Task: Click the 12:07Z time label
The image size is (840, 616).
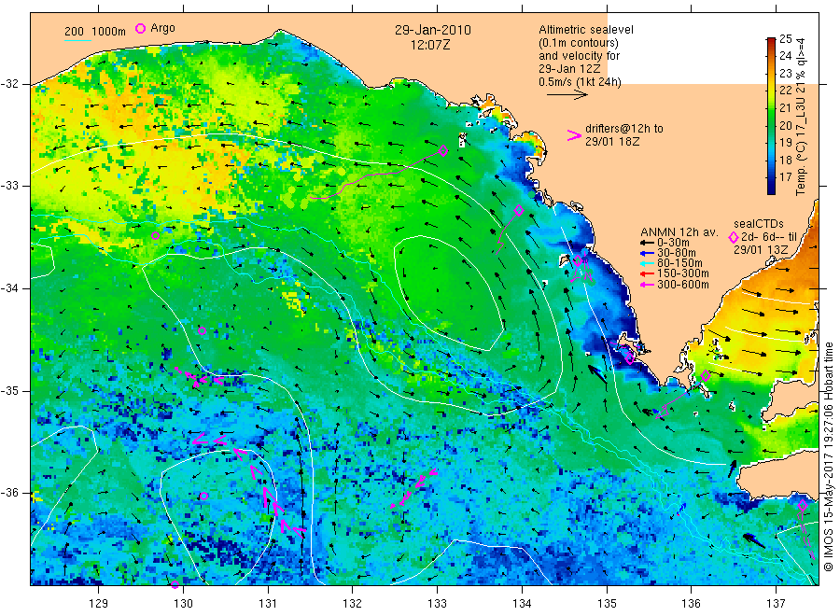Action: tap(430, 45)
